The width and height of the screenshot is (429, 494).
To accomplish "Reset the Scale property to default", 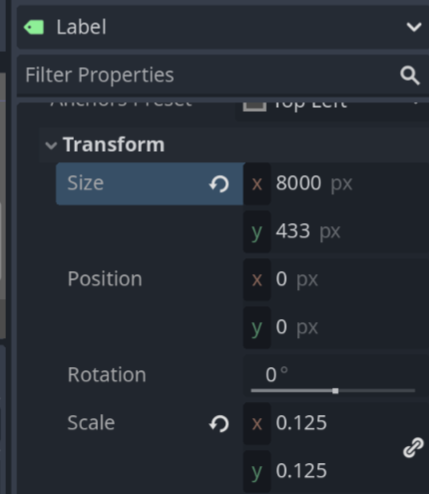I will [219, 424].
